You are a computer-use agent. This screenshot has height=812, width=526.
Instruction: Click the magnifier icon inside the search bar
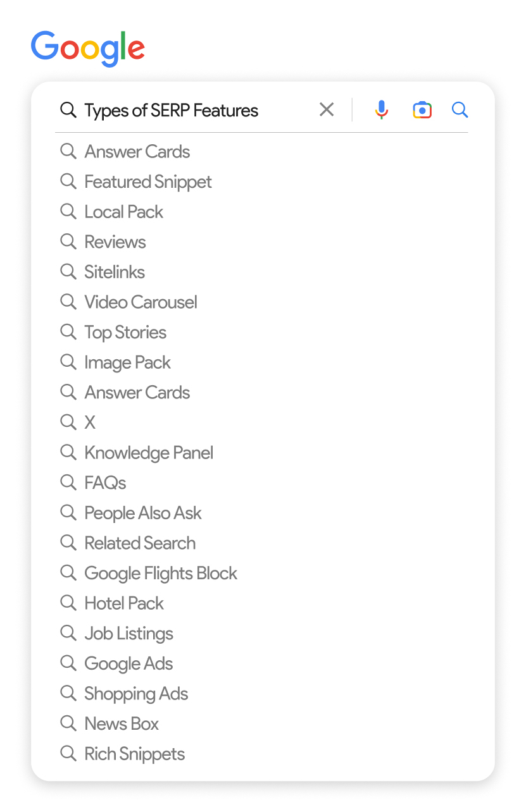click(68, 109)
